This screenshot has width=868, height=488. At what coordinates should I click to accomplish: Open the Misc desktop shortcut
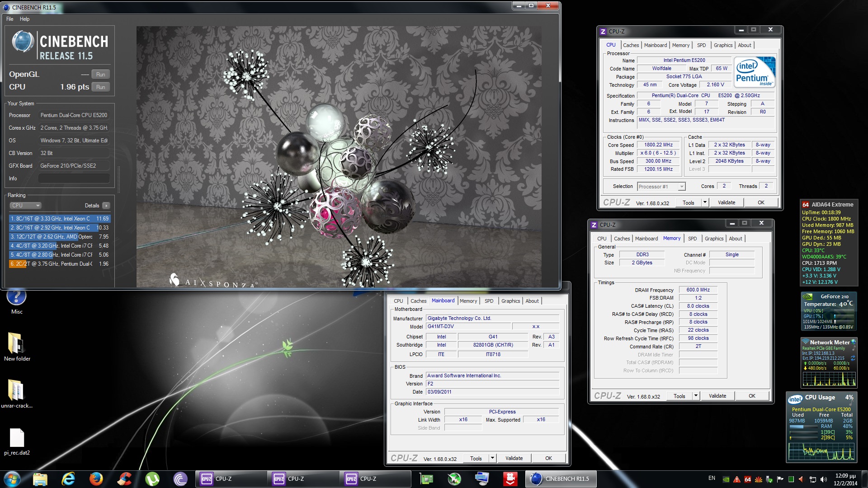[x=17, y=302]
